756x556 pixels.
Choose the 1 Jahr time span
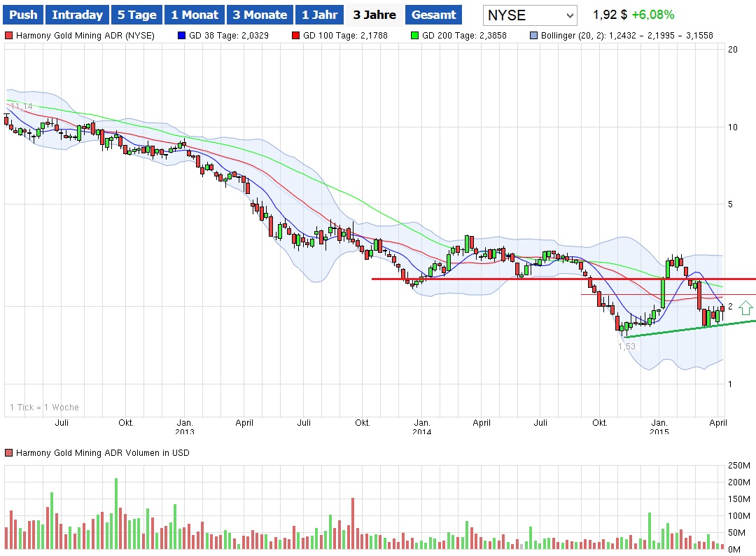pyautogui.click(x=320, y=15)
